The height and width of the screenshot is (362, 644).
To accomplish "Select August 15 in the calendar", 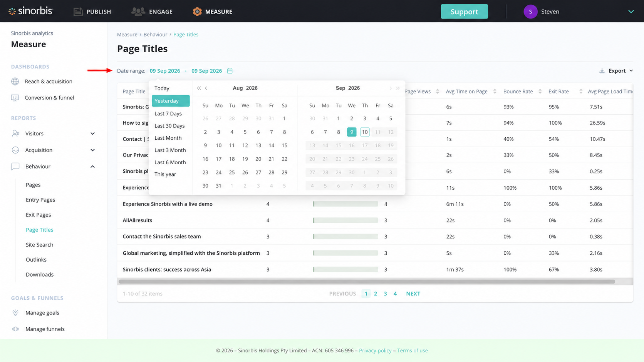I will pyautogui.click(x=285, y=145).
